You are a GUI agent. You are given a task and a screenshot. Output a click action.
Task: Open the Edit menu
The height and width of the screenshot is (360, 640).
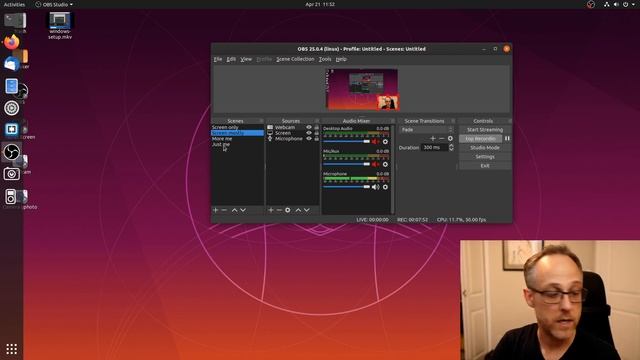coord(231,59)
